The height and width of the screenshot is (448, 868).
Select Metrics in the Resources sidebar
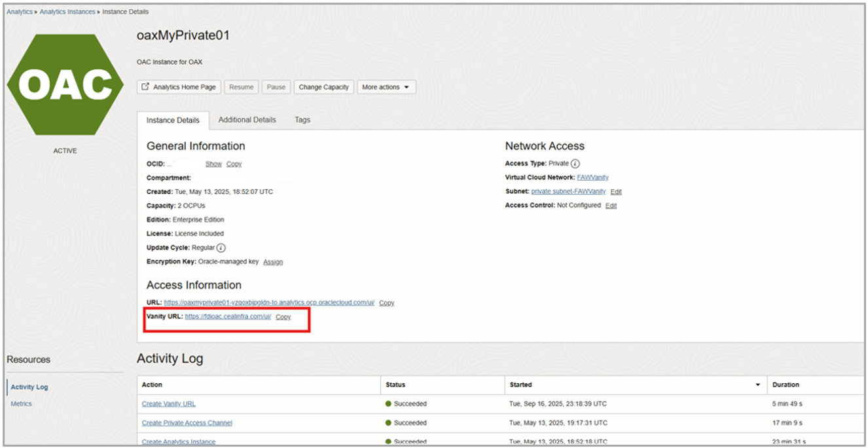tap(21, 404)
